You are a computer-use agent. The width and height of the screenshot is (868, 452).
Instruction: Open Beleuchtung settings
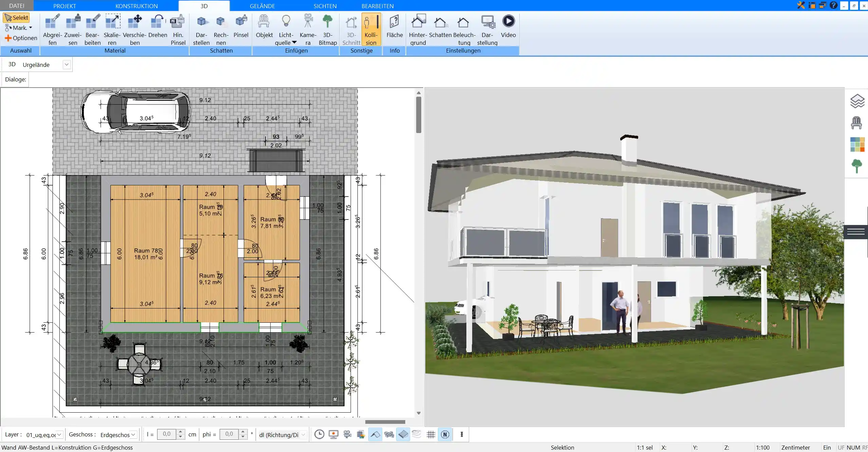464,30
